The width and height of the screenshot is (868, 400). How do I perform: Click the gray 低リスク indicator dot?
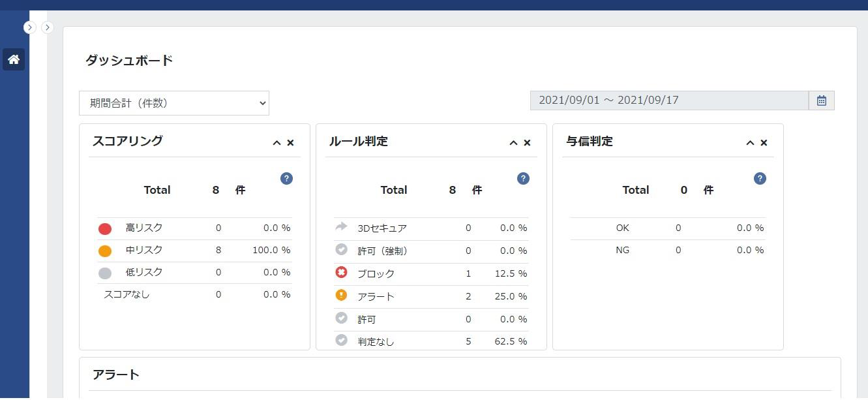pos(105,273)
